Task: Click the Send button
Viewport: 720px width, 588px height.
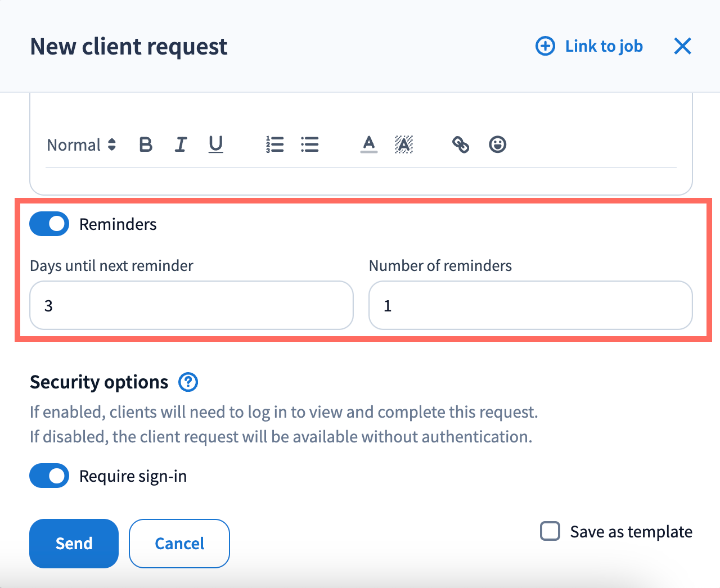Action: click(74, 543)
